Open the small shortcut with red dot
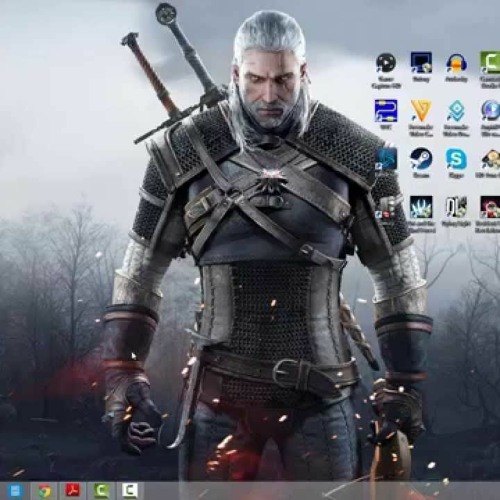Image resolution: width=500 pixels, height=500 pixels. pyautogui.click(x=386, y=207)
